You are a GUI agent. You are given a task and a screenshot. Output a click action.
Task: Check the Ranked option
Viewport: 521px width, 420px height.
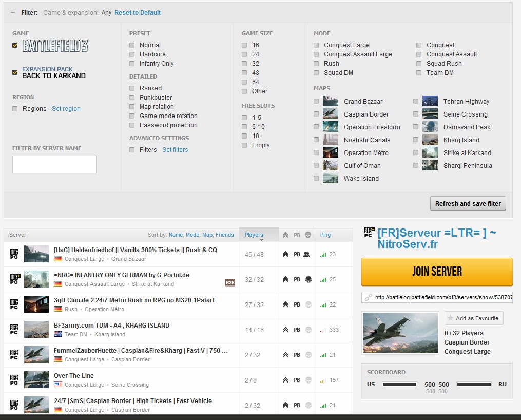[x=132, y=88]
